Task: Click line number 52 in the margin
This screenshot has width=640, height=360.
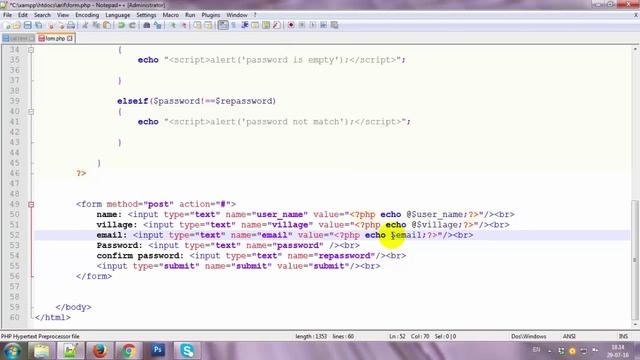Action: pos(15,235)
